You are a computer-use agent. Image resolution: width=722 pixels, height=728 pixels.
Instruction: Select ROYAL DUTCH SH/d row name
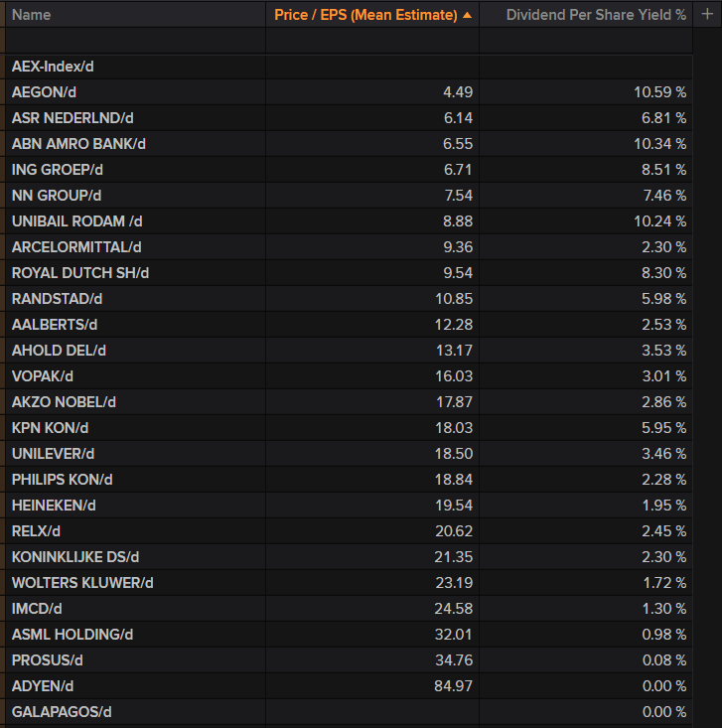click(80, 273)
